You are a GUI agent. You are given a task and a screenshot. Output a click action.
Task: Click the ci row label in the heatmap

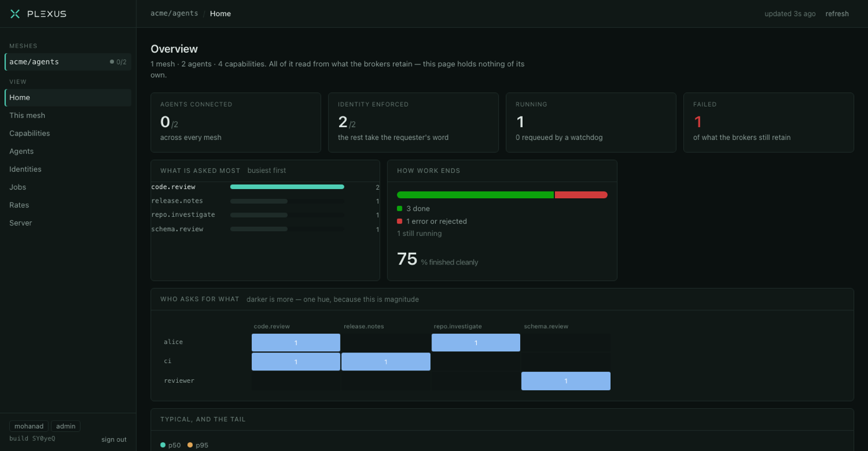pyautogui.click(x=167, y=361)
